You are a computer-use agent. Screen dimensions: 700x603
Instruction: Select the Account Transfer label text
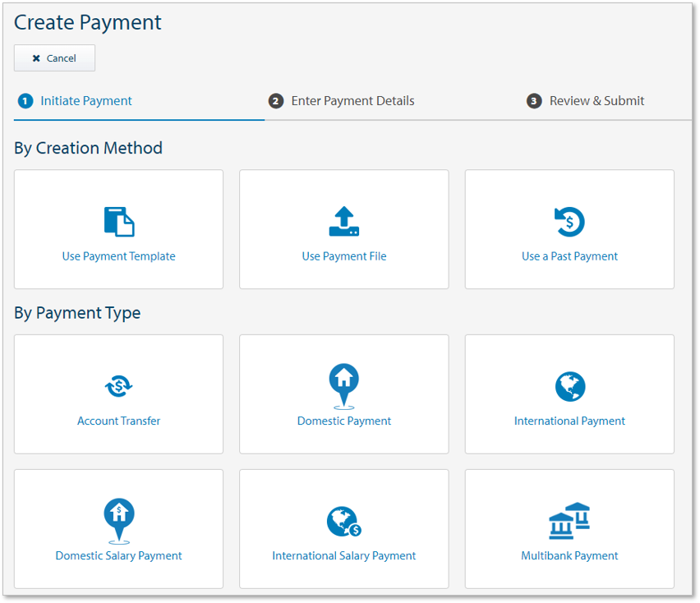point(118,420)
